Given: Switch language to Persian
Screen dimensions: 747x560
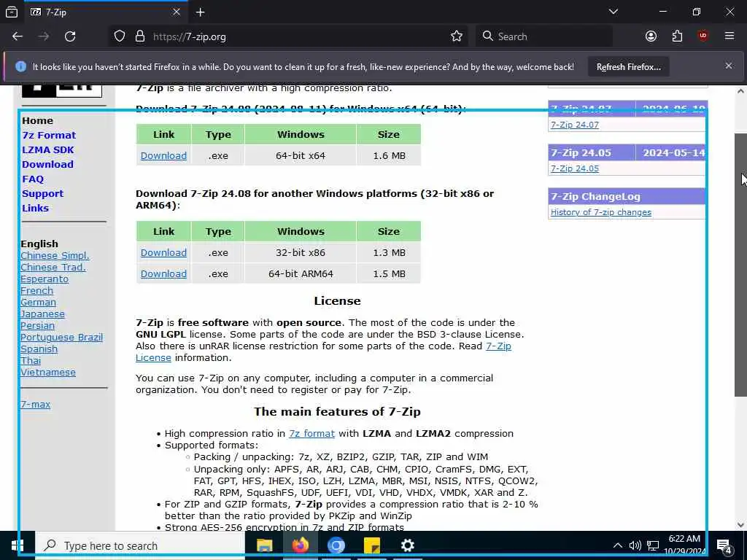Looking at the screenshot, I should (37, 326).
